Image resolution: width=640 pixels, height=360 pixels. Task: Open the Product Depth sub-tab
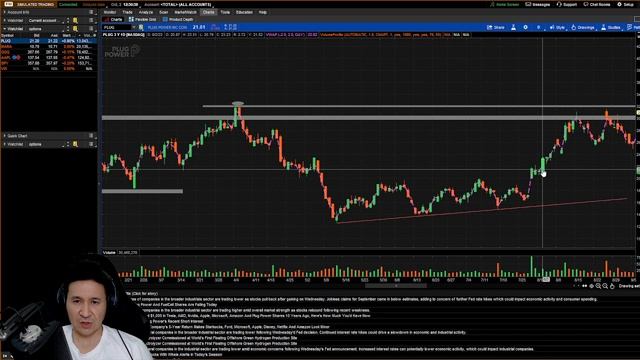[x=178, y=20]
